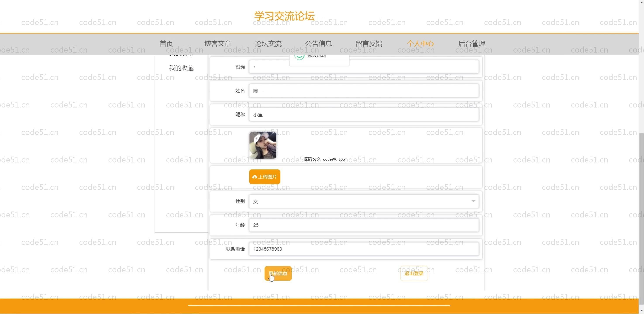Click the 密码 input field

pyautogui.click(x=364, y=67)
